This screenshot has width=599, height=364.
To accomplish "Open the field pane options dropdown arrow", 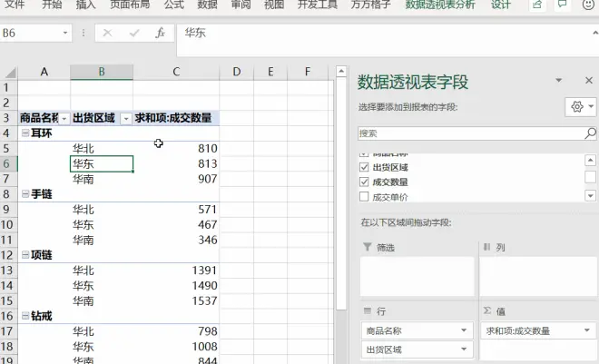I will click(x=558, y=80).
